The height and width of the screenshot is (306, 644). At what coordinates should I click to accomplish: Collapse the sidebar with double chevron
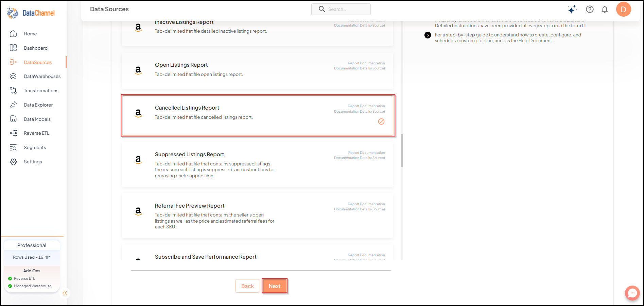click(65, 293)
